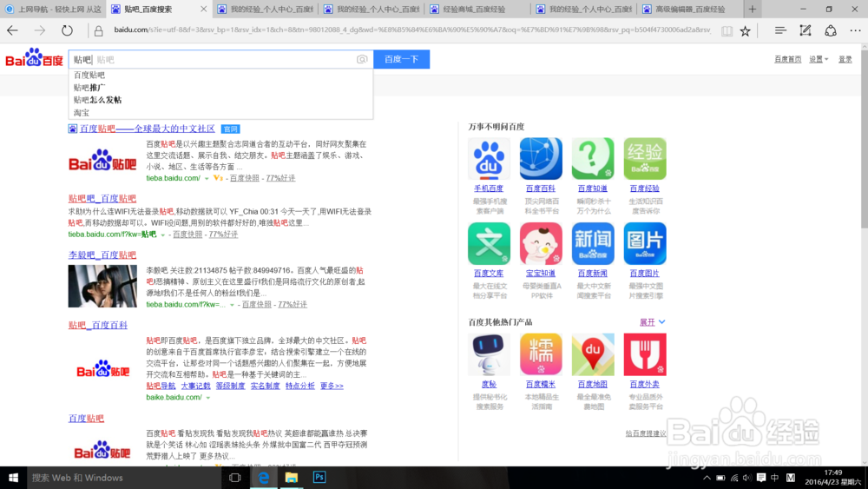Open the 宝宝知道 baby icon
The image size is (868, 489).
pos(541,244)
